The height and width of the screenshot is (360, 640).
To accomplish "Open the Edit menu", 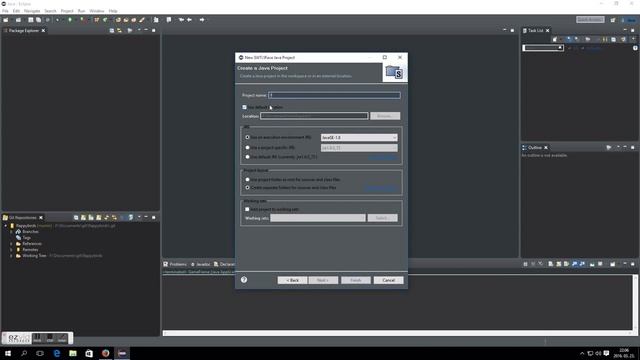I will pyautogui.click(x=16, y=11).
